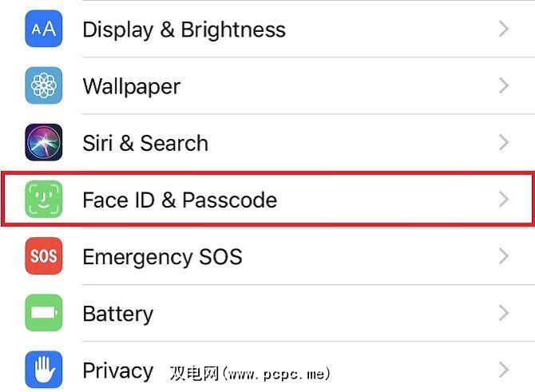Viewport: 535px width, 392px height.
Task: Tap the blue Privacy hand icon
Action: pos(44,370)
